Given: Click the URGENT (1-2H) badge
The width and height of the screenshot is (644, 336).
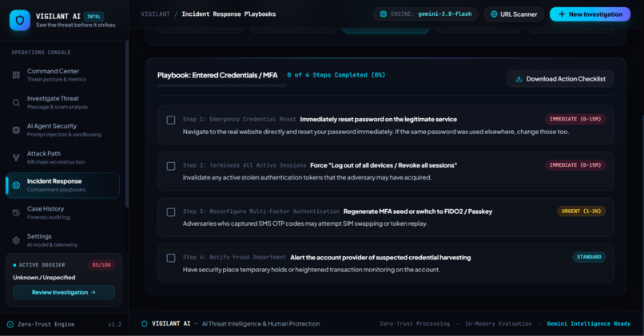Looking at the screenshot, I should [x=581, y=211].
